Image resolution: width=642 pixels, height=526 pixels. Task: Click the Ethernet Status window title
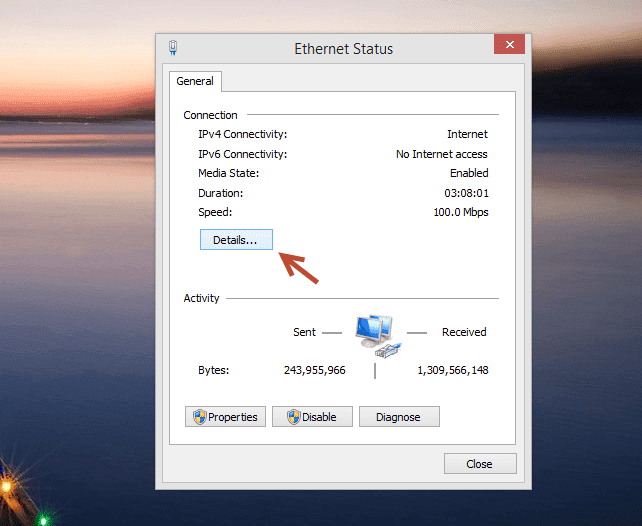344,49
